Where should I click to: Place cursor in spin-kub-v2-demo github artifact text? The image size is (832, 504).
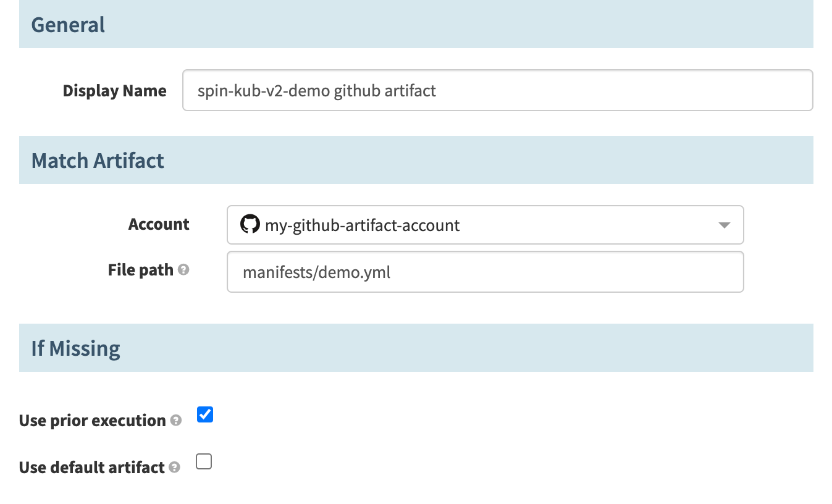(316, 91)
